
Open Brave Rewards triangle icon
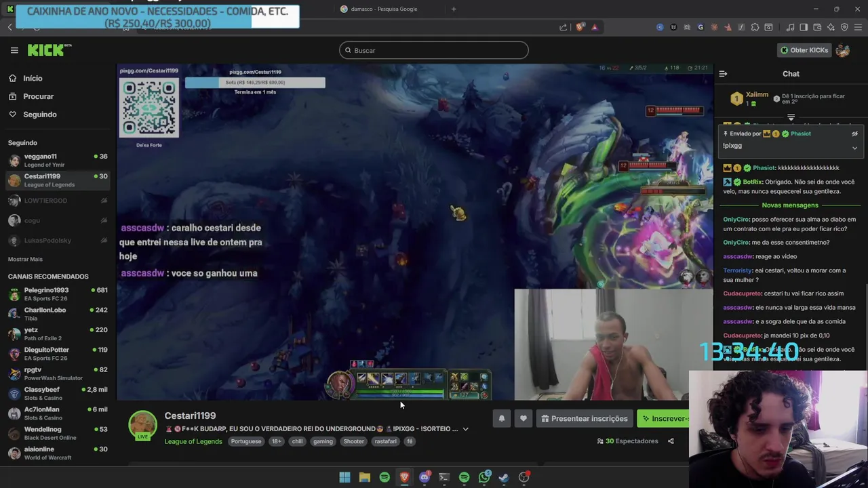click(595, 27)
